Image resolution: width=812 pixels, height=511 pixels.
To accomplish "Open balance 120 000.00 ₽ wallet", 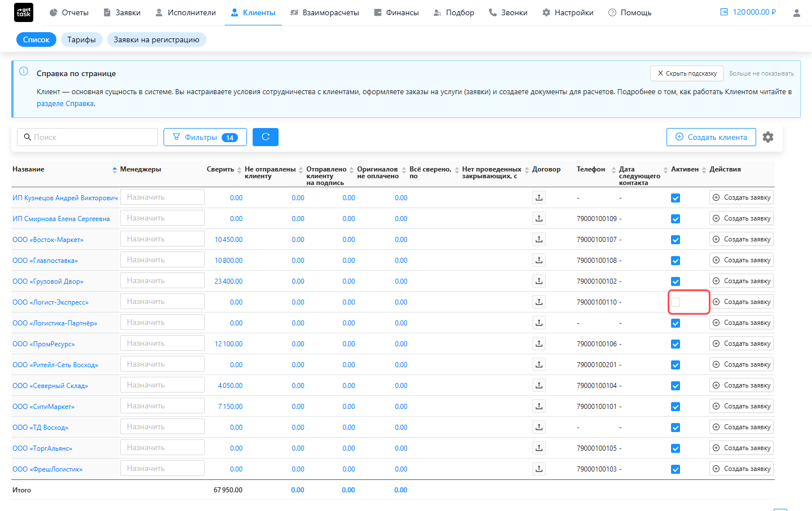I will pyautogui.click(x=748, y=12).
